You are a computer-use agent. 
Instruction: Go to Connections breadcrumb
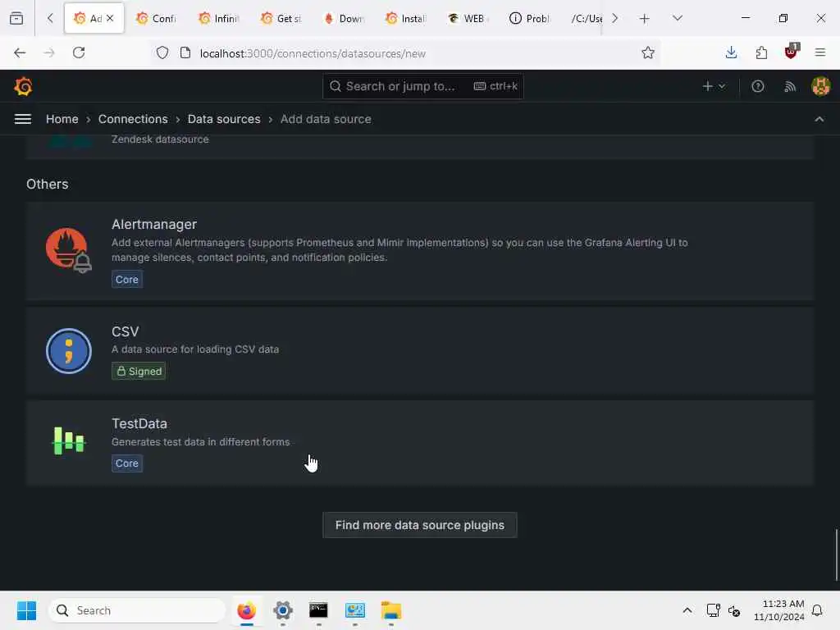pos(133,119)
